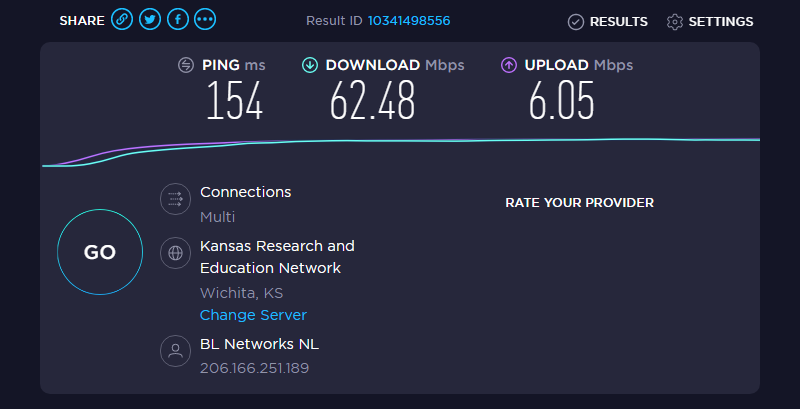Viewport: 800px width, 409px height.
Task: Share result on Twitter
Action: (x=149, y=20)
